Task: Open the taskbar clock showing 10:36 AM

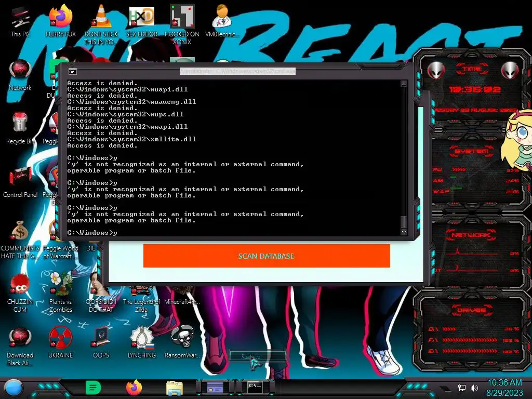Action: [504, 388]
